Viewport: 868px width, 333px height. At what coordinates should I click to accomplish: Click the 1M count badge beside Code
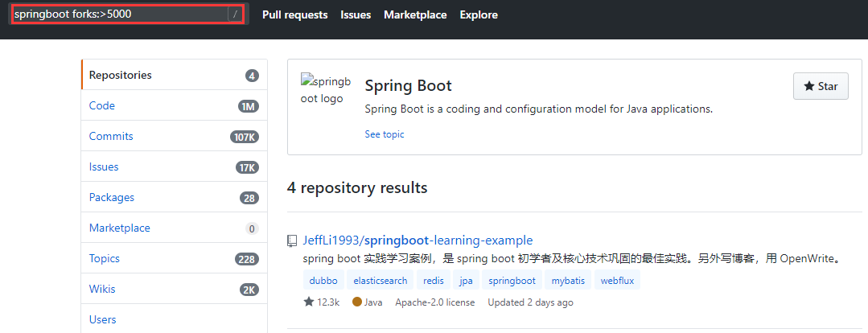(249, 106)
